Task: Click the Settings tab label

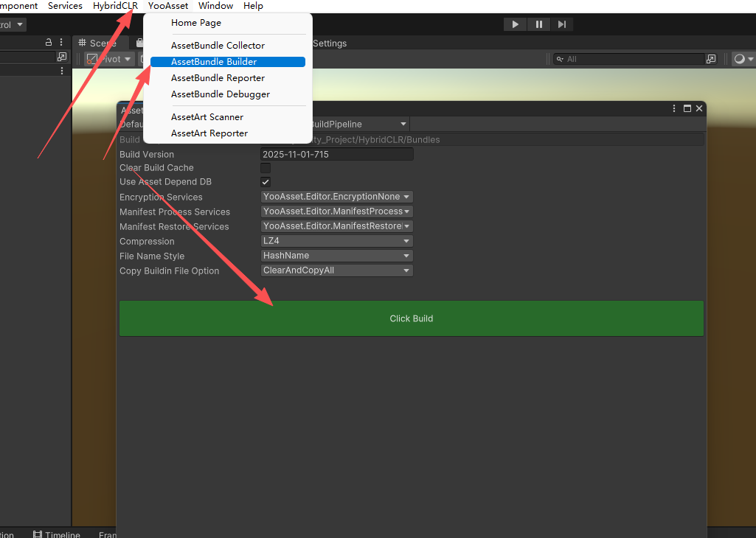Action: click(330, 43)
